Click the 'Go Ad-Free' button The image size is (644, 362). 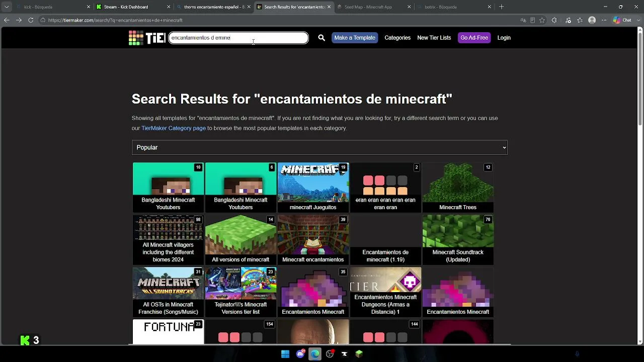[474, 38]
